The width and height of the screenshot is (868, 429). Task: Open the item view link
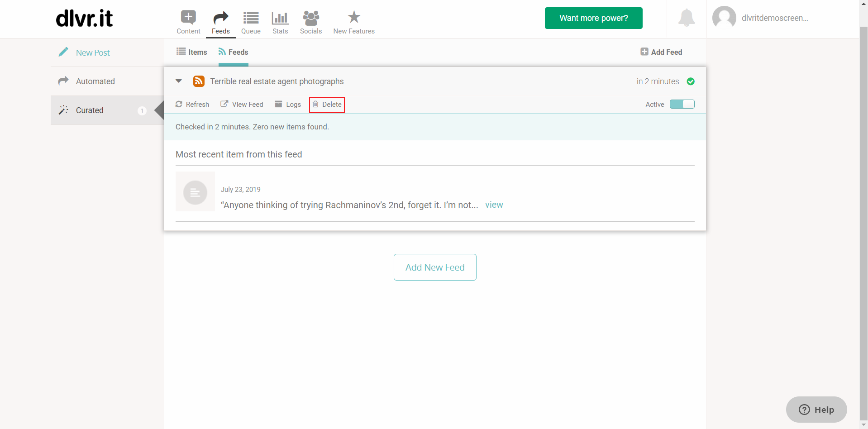coord(494,205)
